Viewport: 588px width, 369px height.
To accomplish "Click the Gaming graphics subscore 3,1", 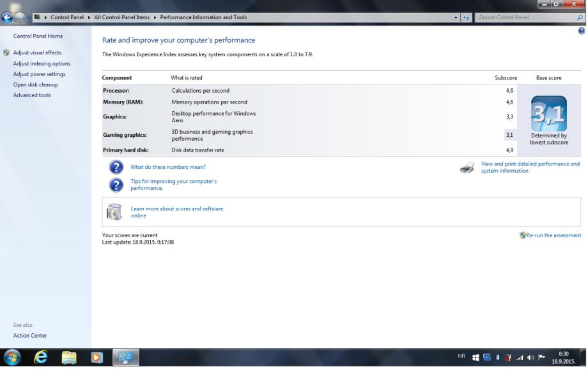I will point(509,135).
